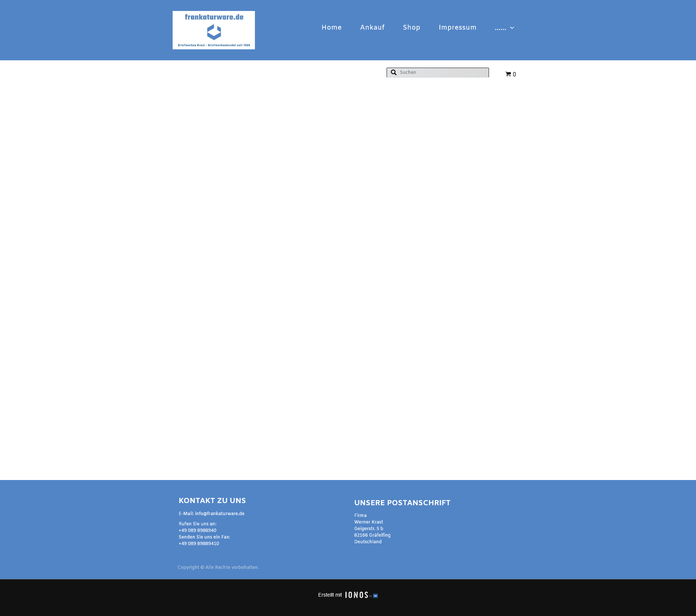Click the 'Senden Sie uns ein Fax:' label

204,537
